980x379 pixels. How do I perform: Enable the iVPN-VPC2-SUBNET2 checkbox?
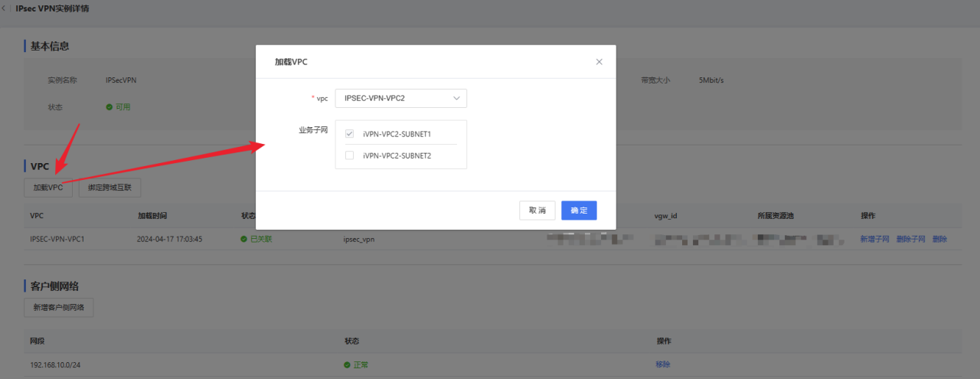[350, 155]
